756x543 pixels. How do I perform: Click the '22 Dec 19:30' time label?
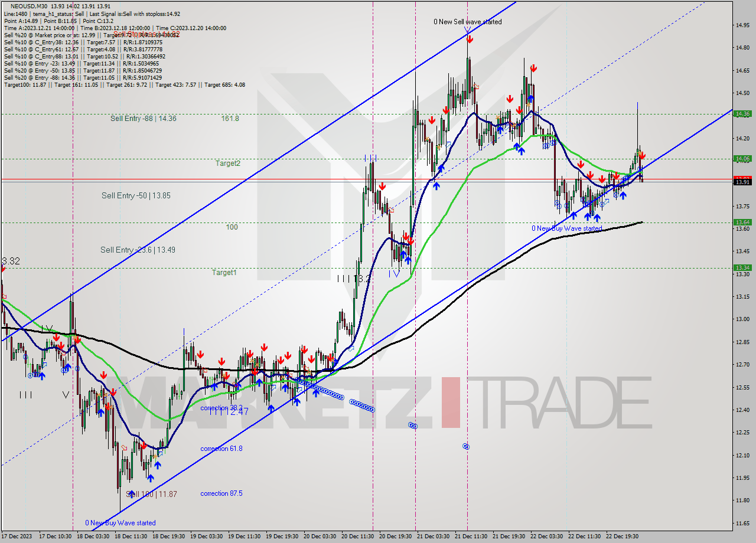tap(622, 537)
